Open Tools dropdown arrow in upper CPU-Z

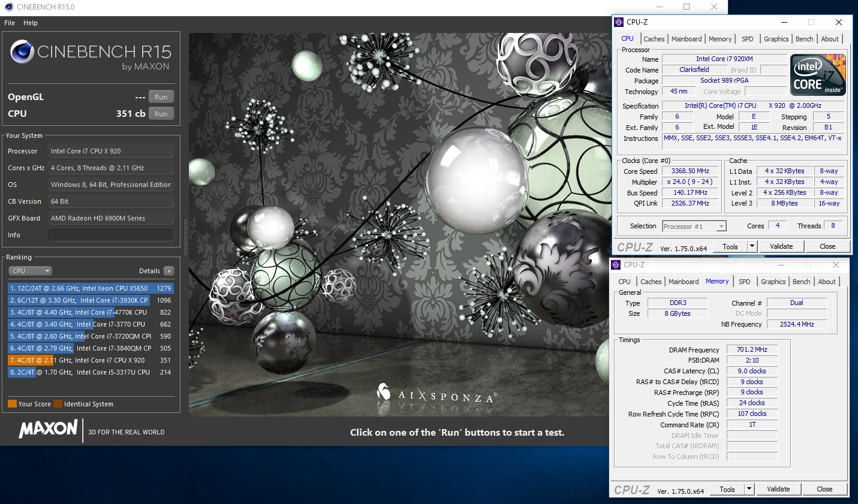coord(752,246)
